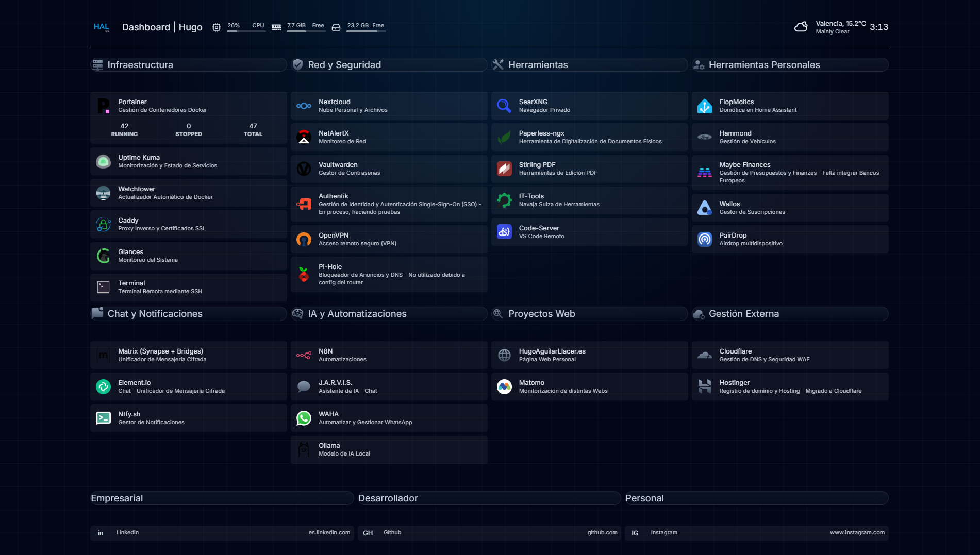Open the Portainer icon
980x555 pixels.
(x=104, y=106)
